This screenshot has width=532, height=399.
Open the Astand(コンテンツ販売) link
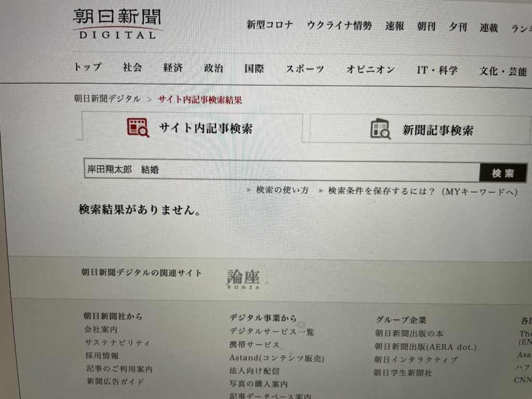pyautogui.click(x=276, y=358)
